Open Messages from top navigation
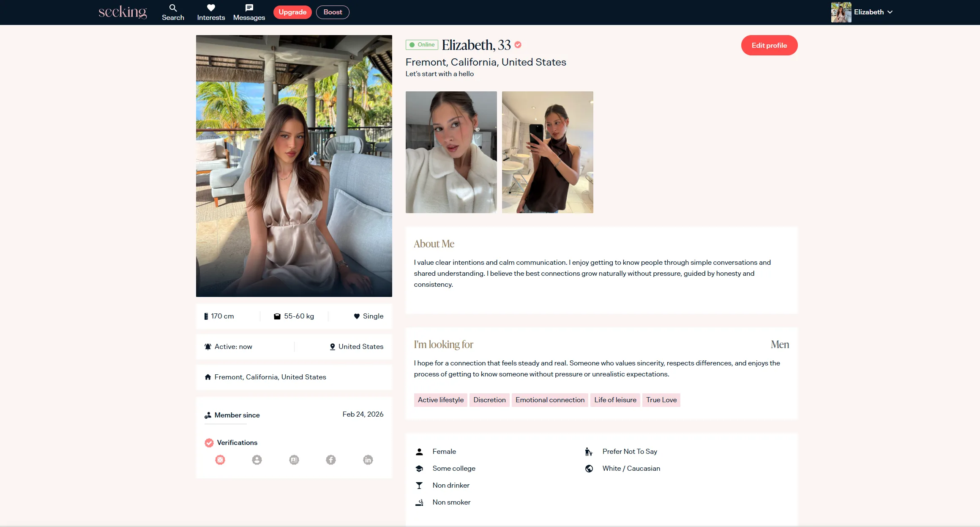 (249, 12)
